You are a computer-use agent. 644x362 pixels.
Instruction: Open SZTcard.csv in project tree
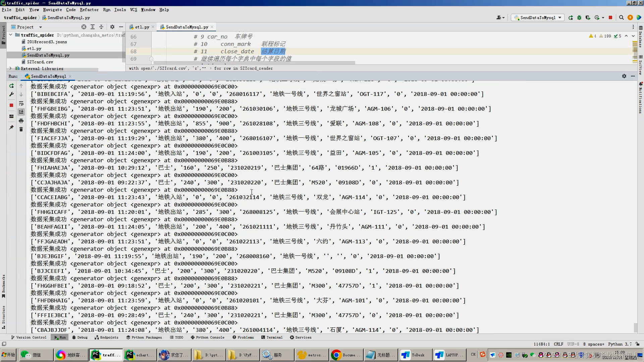(40, 62)
